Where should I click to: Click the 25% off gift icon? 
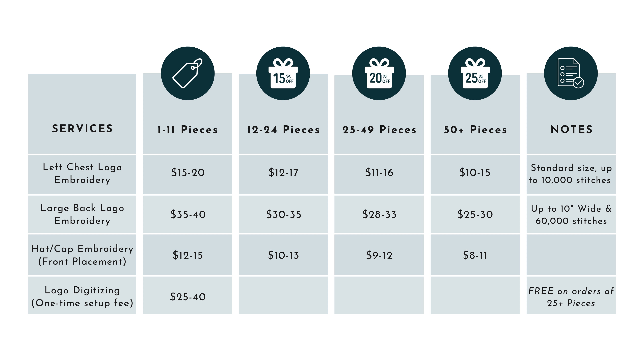point(475,73)
